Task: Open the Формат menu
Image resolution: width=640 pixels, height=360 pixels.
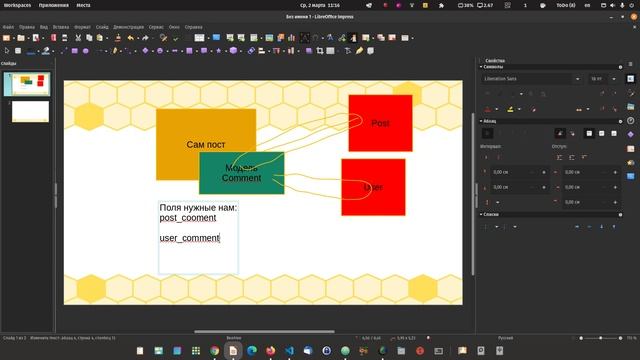Action: (x=82, y=27)
